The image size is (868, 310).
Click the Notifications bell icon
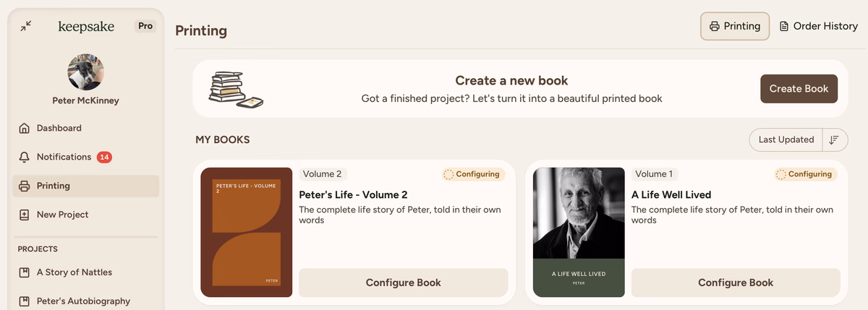tap(25, 157)
